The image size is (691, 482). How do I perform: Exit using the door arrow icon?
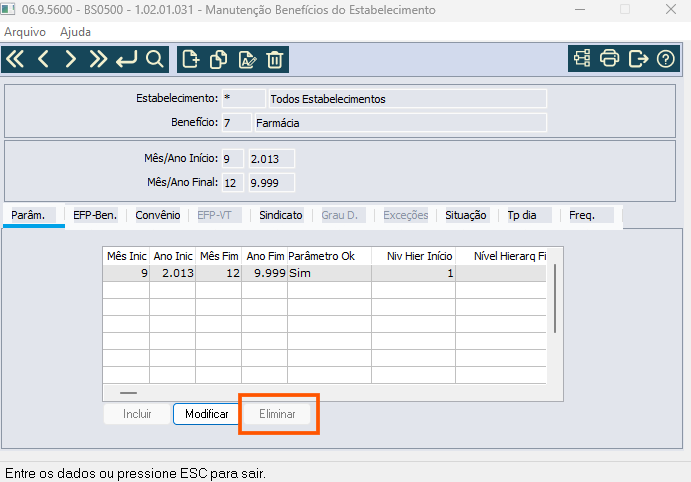coord(638,59)
